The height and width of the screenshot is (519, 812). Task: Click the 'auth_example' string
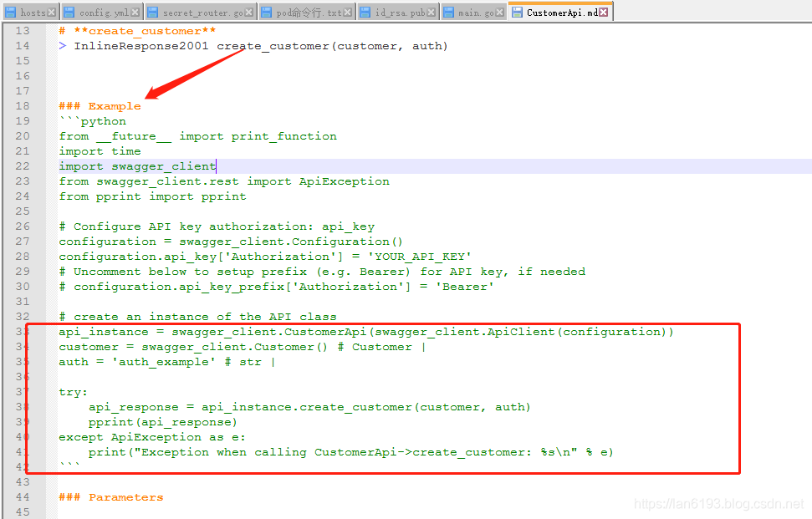click(x=164, y=361)
